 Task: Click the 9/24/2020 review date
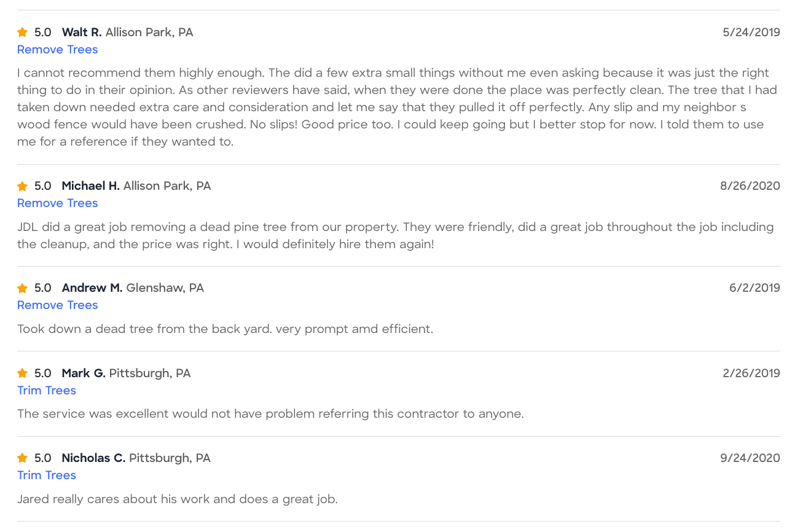coord(750,458)
